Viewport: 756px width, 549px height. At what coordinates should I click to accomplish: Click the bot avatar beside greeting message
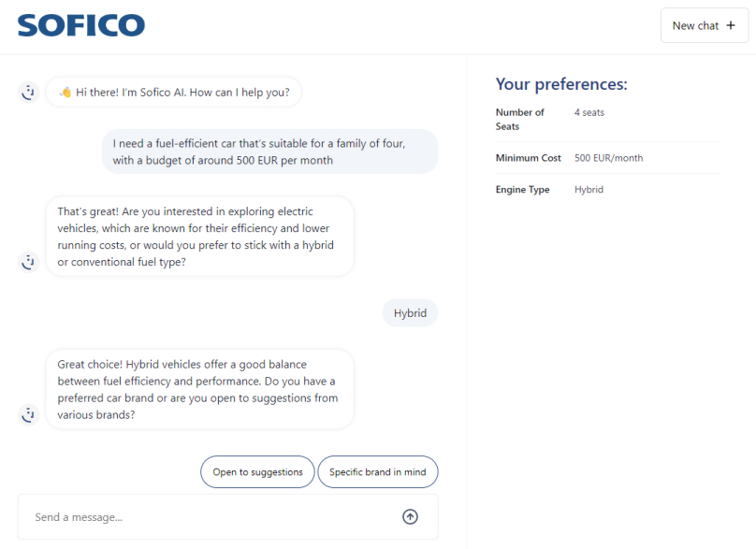(x=28, y=92)
